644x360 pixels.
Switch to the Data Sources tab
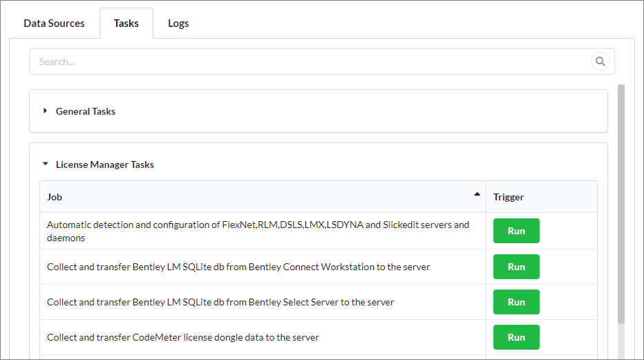pyautogui.click(x=54, y=23)
